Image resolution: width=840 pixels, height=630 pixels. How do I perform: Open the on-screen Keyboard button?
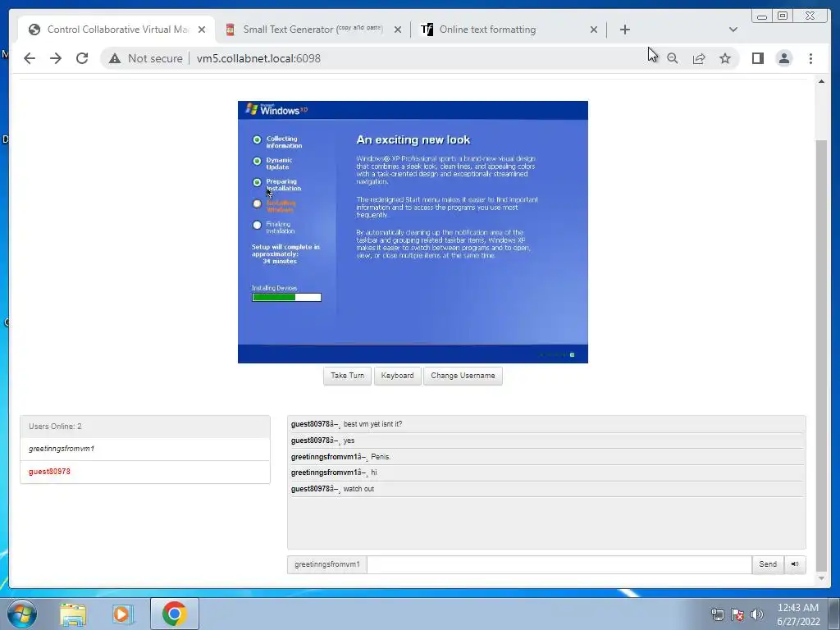coord(398,376)
